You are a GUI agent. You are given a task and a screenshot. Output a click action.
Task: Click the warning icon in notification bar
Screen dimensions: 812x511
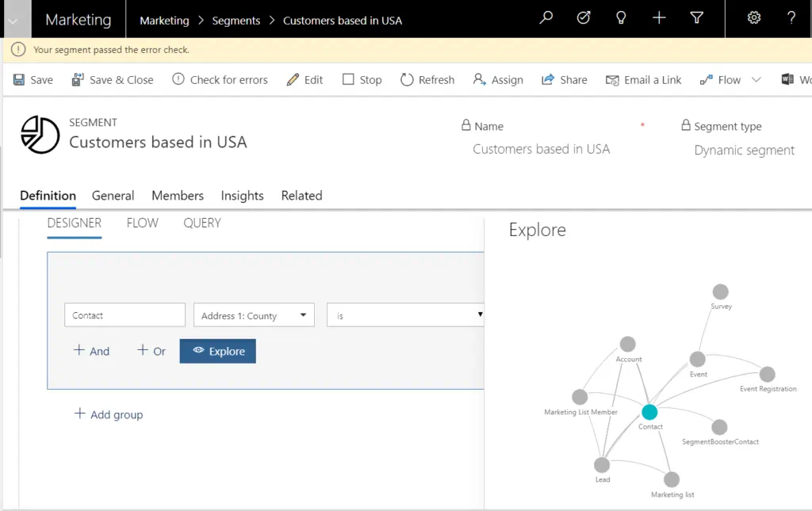tap(18, 50)
